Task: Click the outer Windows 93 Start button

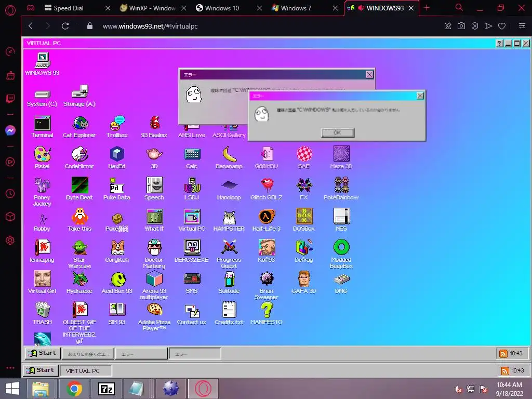Action: pos(41,370)
